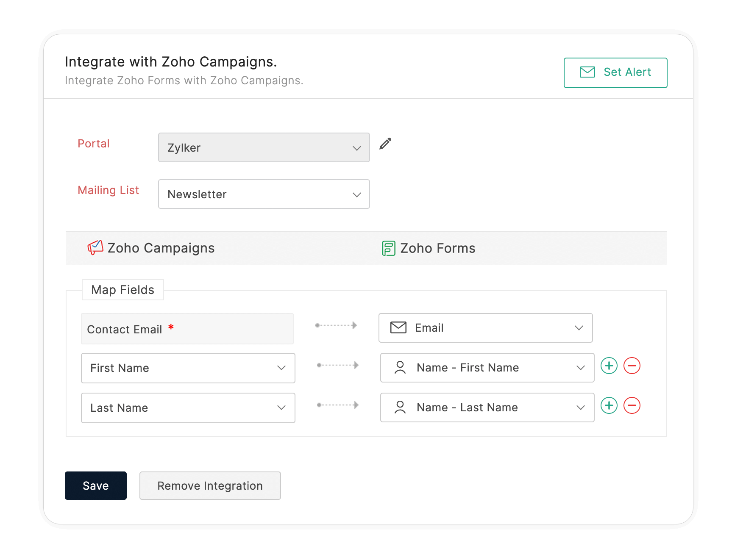Viewport: 732px width, 560px height.
Task: Click the person icon in Name - First Name
Action: (x=400, y=367)
